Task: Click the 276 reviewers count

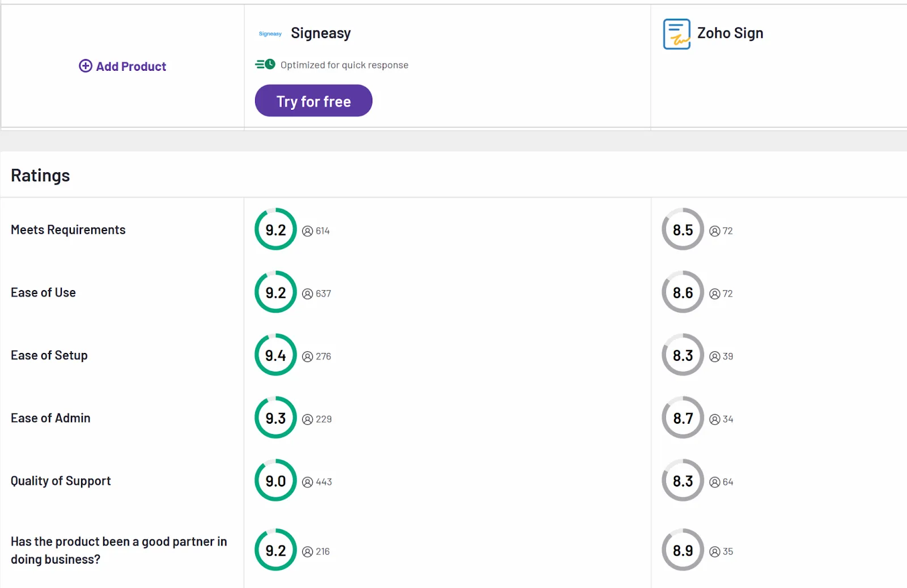Action: point(324,357)
